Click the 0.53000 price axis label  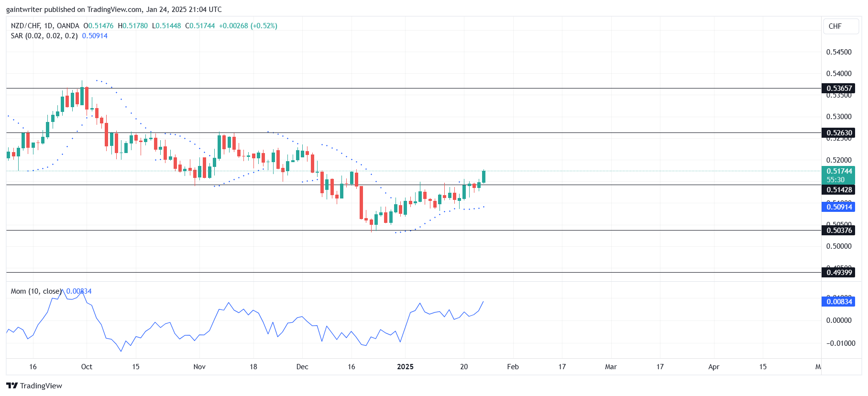tap(839, 116)
